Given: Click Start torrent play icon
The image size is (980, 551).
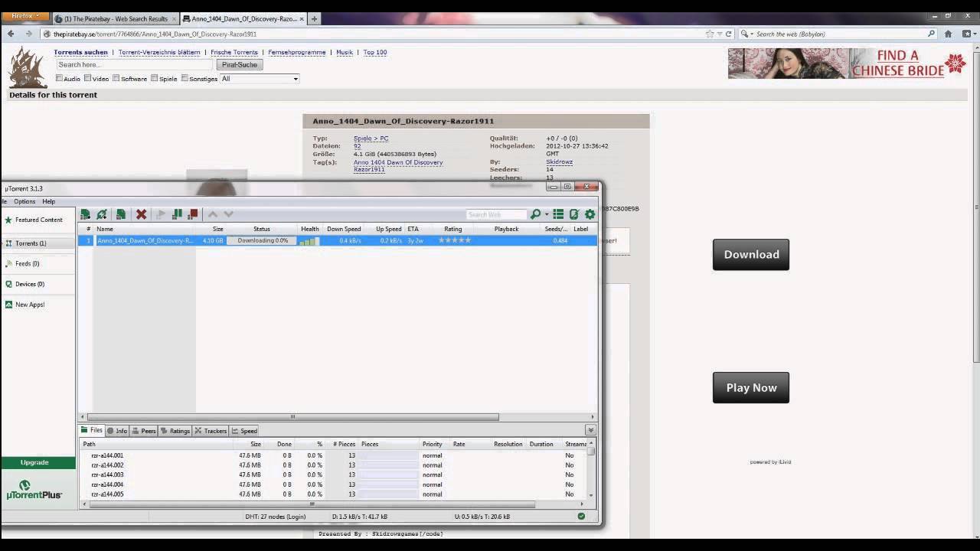Looking at the screenshot, I should pyautogui.click(x=161, y=214).
